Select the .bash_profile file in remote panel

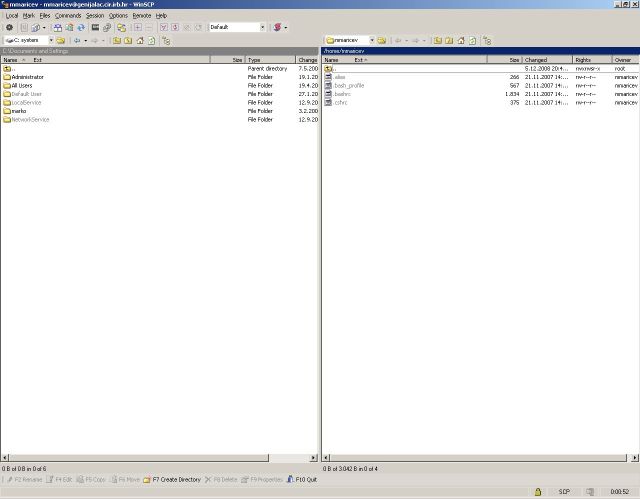348,85
